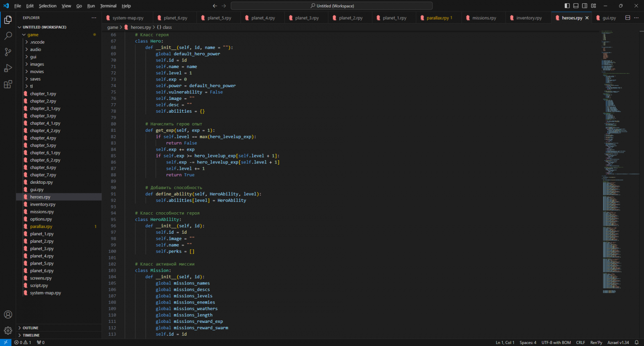Viewport: 644px width, 346px height.
Task: Click the Ren'Py language mode button
Action: 596,342
